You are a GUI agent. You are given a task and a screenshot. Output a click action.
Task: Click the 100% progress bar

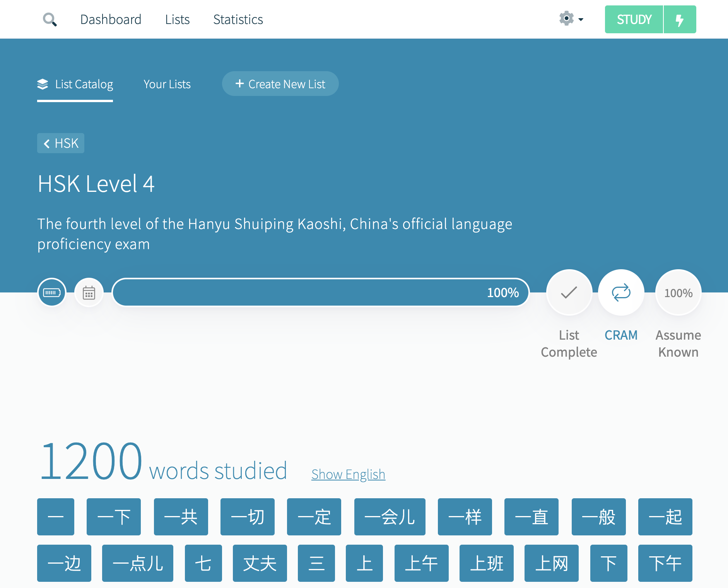click(321, 292)
